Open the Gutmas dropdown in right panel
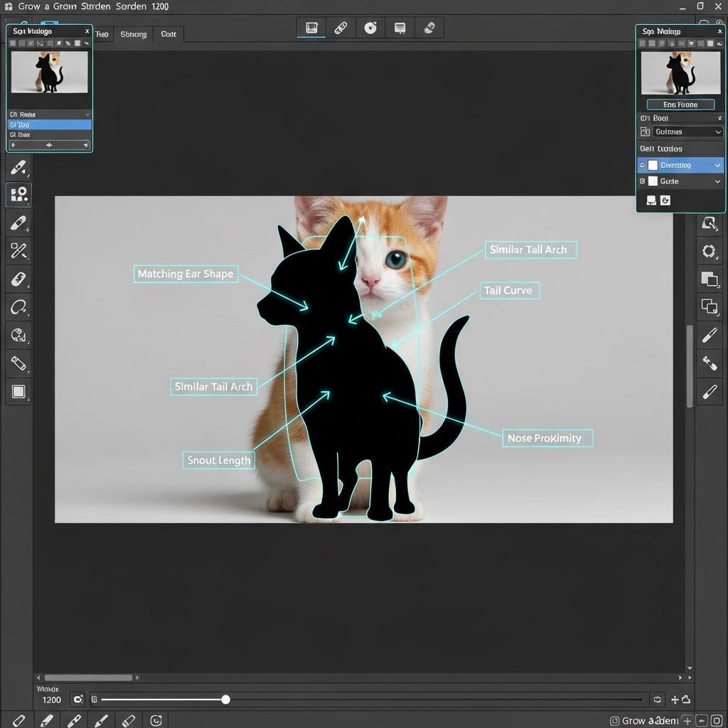728x728 pixels. coord(687,132)
